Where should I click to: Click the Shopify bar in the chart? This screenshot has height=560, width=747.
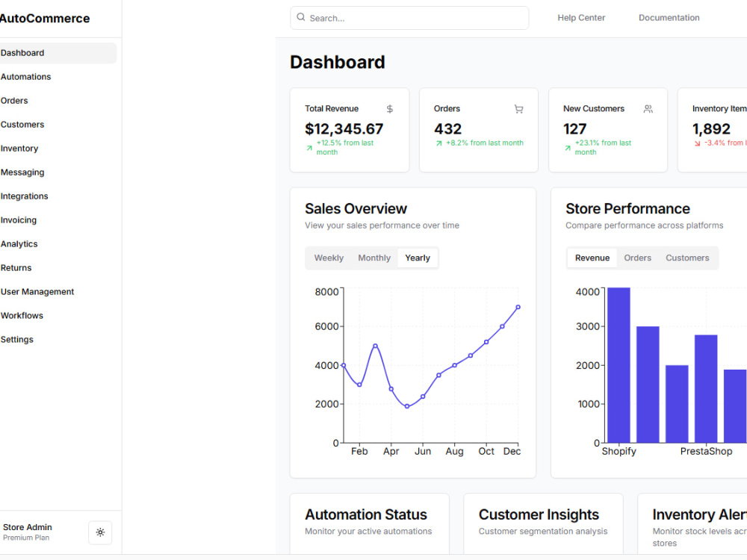(619, 365)
